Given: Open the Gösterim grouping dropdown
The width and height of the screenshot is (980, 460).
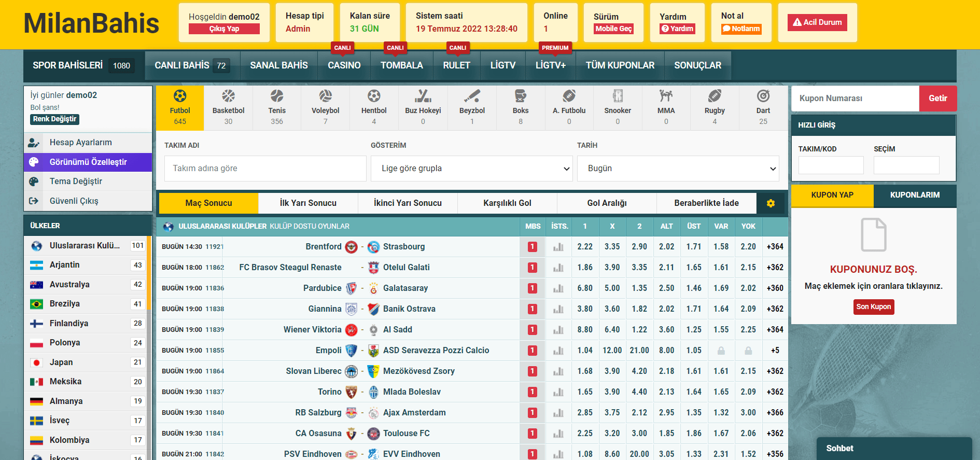Looking at the screenshot, I should 472,169.
